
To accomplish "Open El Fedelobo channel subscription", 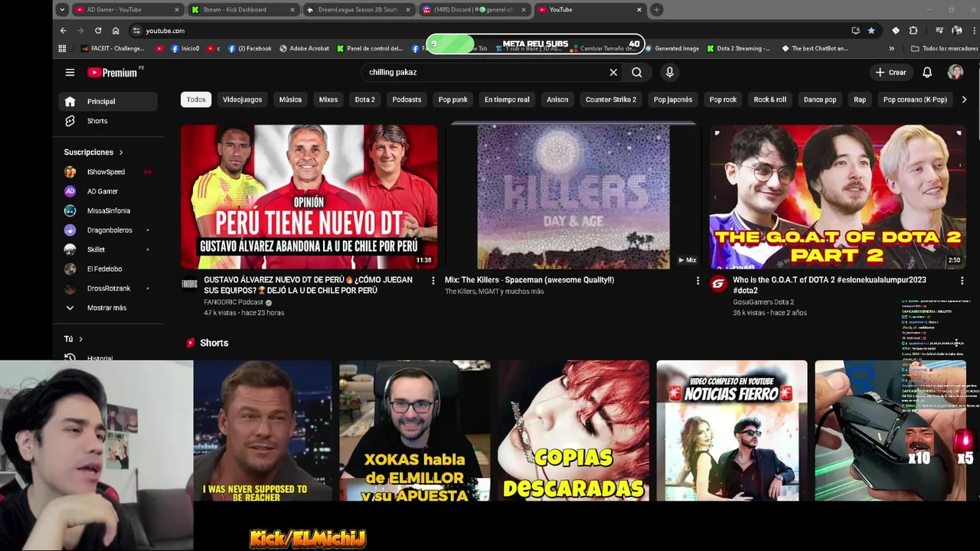I will (108, 269).
